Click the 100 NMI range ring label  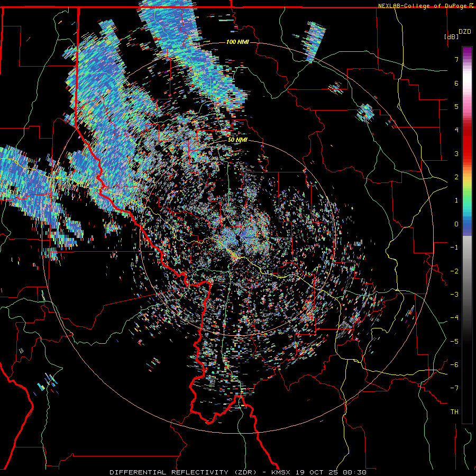[237, 42]
